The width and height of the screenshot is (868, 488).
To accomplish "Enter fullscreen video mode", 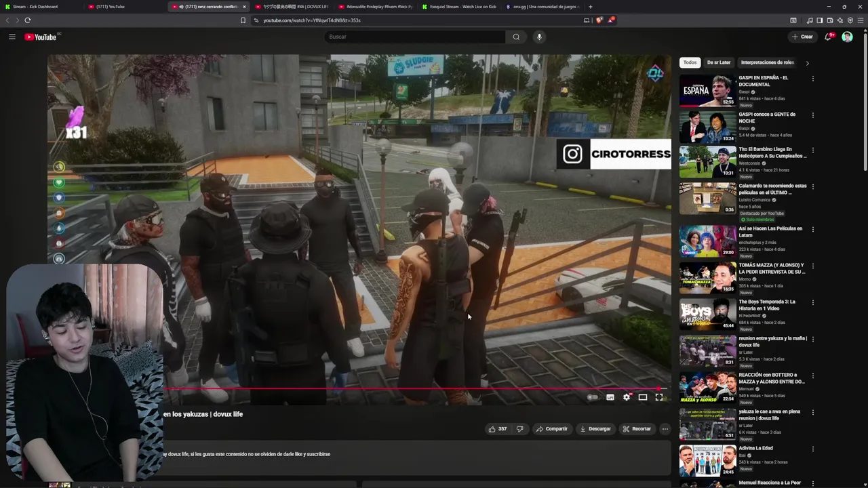I will click(659, 397).
